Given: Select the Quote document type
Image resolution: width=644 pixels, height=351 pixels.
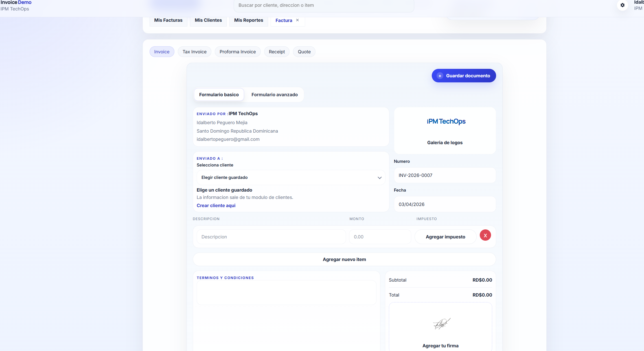Looking at the screenshot, I should click(304, 52).
